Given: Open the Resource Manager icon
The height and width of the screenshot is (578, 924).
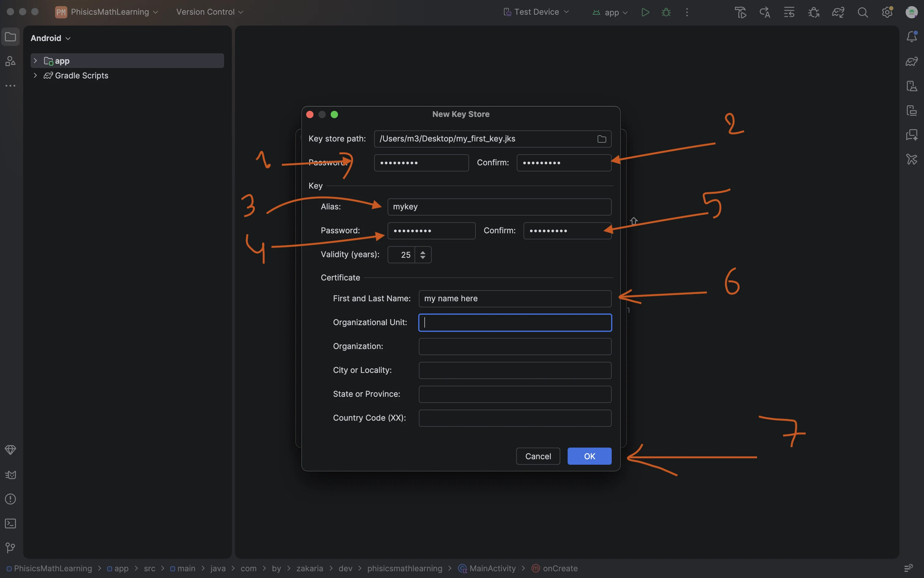Looking at the screenshot, I should pos(10,61).
